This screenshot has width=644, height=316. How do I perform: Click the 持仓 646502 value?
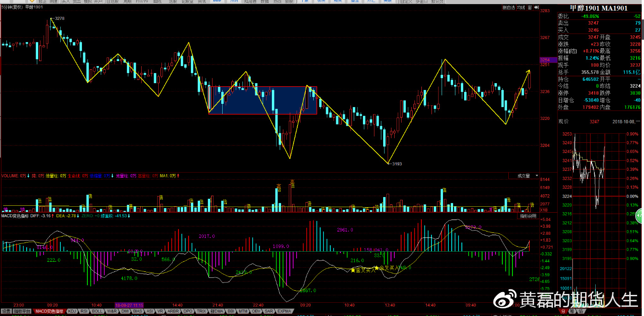click(x=591, y=79)
